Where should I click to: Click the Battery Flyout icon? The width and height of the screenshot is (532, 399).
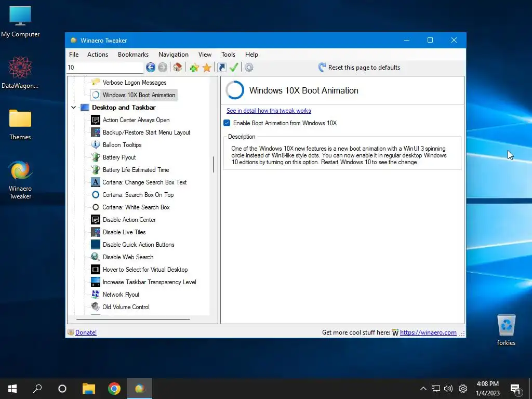click(x=96, y=157)
